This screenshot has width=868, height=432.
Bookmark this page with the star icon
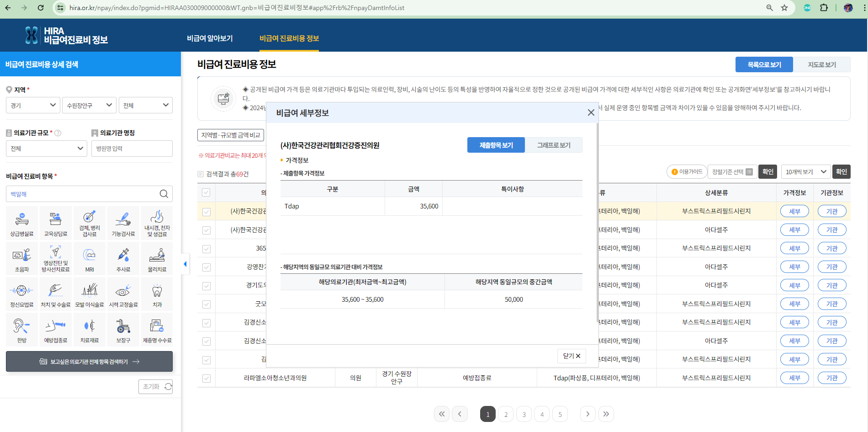tap(784, 8)
